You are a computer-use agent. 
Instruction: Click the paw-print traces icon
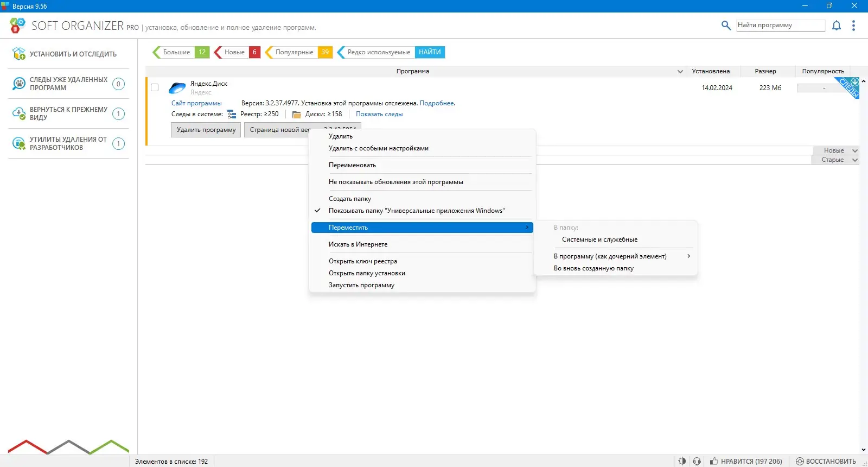(19, 84)
